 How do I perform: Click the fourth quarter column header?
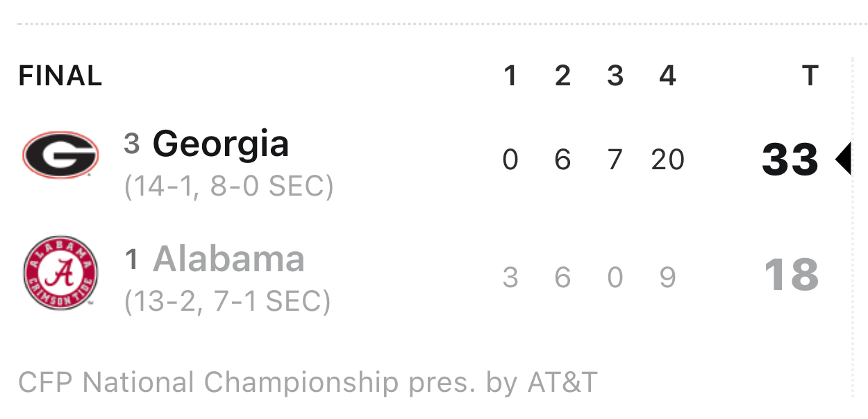(667, 76)
